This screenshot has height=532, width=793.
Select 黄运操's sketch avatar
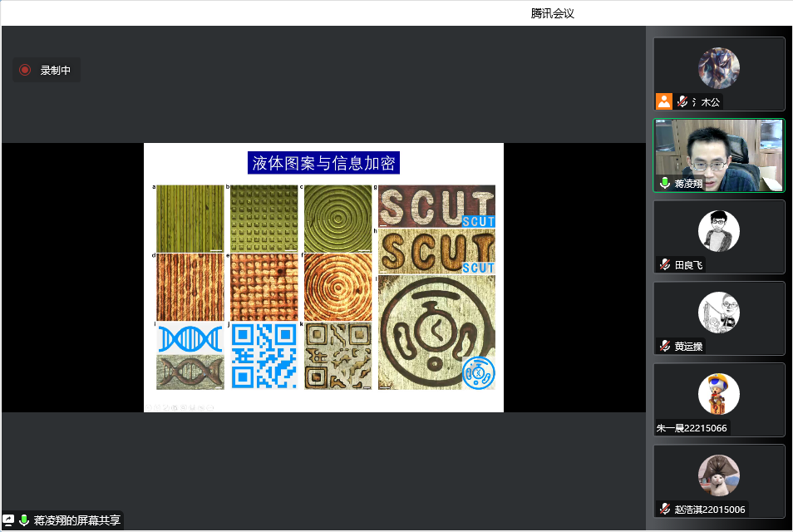click(718, 312)
